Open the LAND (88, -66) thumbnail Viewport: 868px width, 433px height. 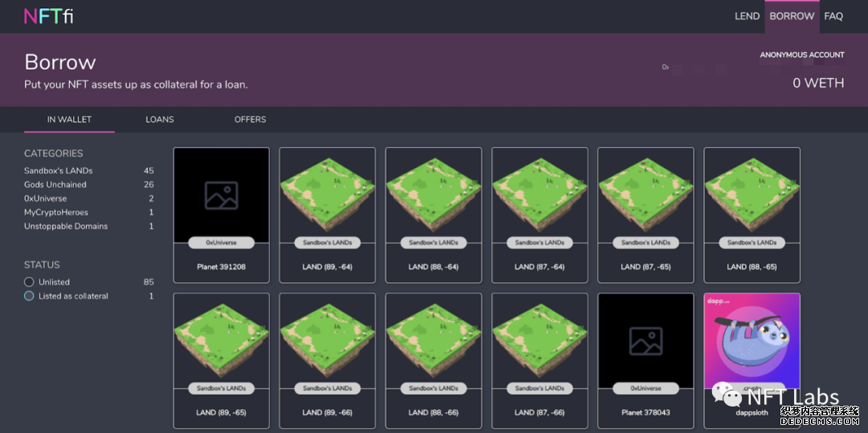click(x=433, y=341)
